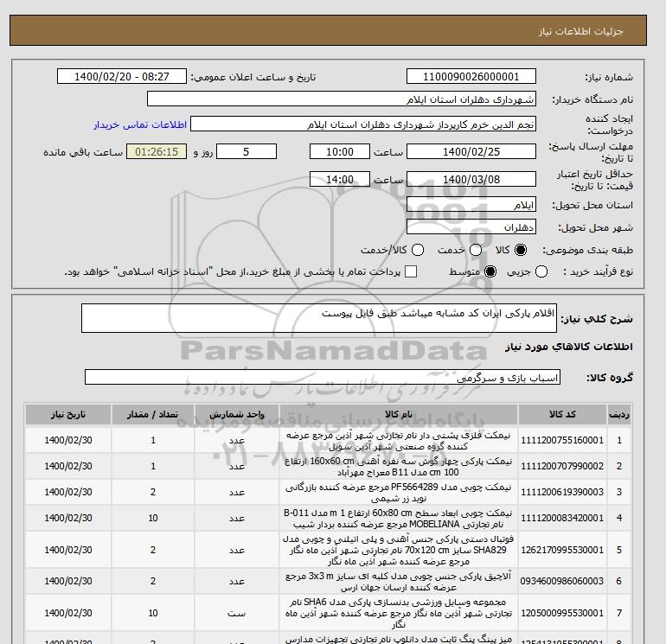Click the row 5 SHA829 foosball item name
Viewport: 666px width, 644px height.
[x=399, y=550]
